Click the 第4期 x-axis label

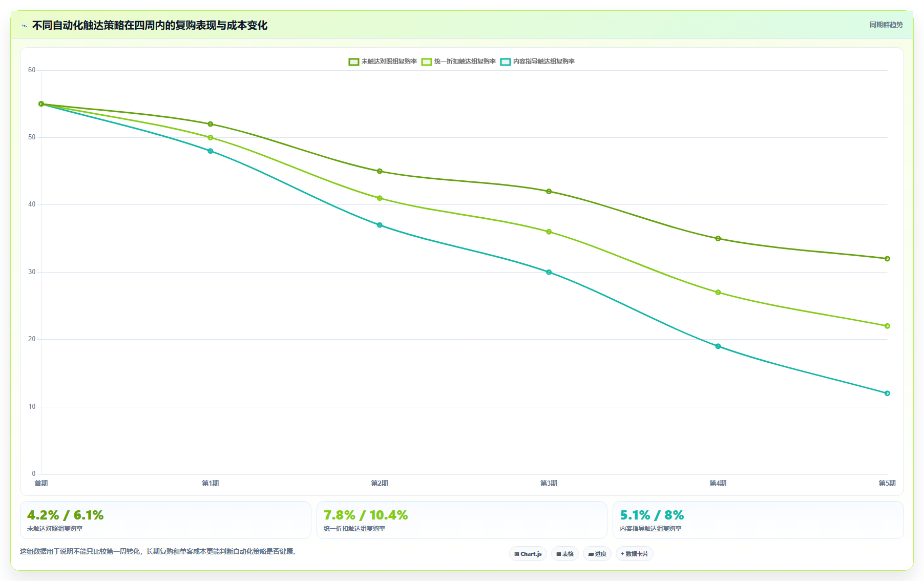click(x=718, y=483)
